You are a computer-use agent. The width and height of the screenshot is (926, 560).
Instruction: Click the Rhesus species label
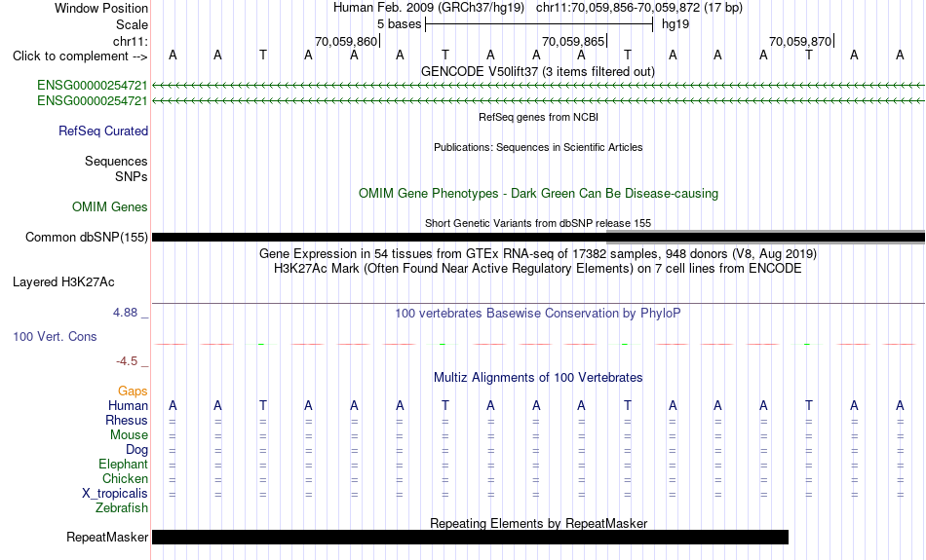[x=127, y=420]
